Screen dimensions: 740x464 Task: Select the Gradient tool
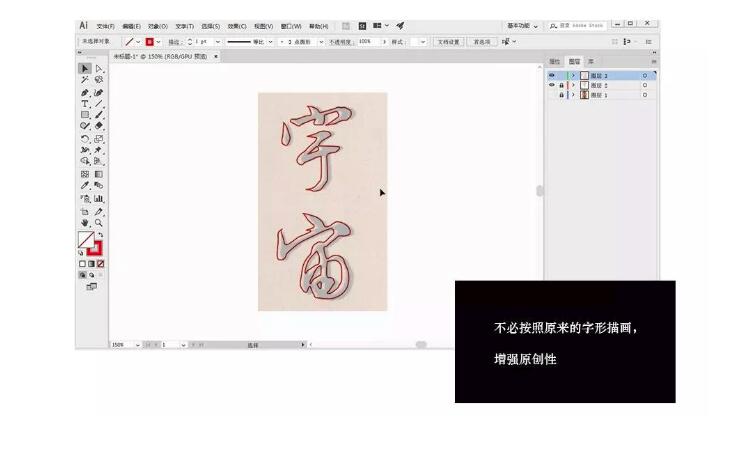(x=99, y=174)
